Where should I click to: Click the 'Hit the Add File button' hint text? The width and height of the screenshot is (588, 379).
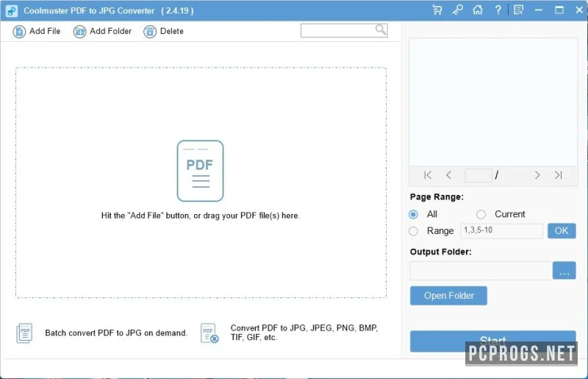click(201, 216)
